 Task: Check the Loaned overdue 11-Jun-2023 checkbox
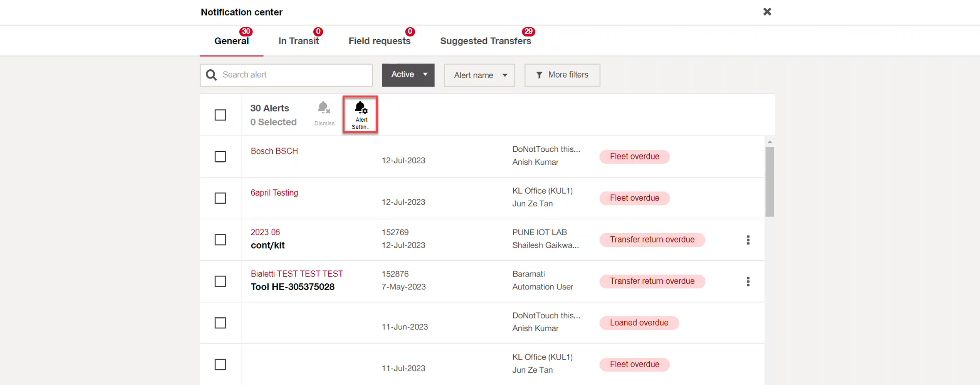pyautogui.click(x=220, y=323)
